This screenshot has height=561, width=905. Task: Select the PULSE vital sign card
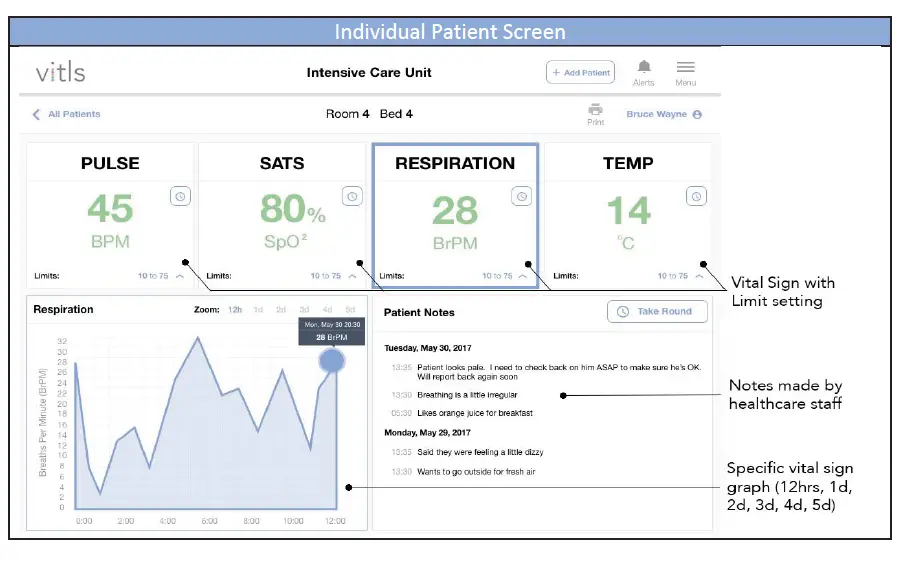pyautogui.click(x=110, y=215)
